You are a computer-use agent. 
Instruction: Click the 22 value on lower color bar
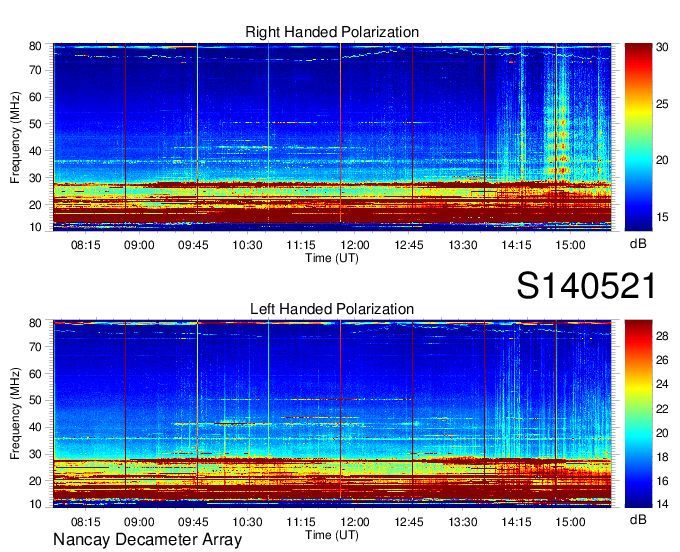tap(662, 409)
